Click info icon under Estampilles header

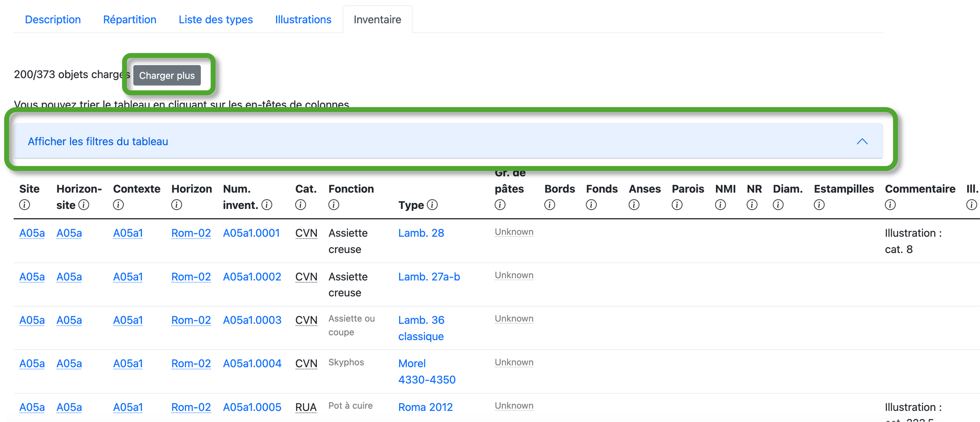click(819, 205)
